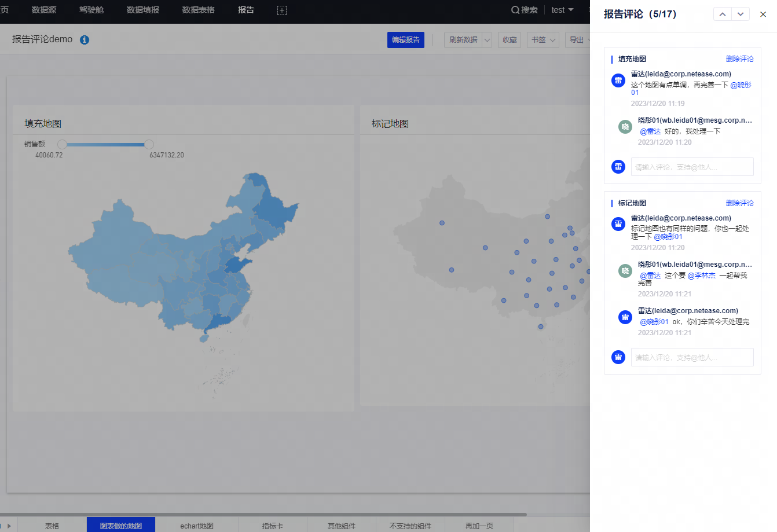Switch to the echart地图 page tab
The width and height of the screenshot is (777, 532).
pyautogui.click(x=197, y=526)
